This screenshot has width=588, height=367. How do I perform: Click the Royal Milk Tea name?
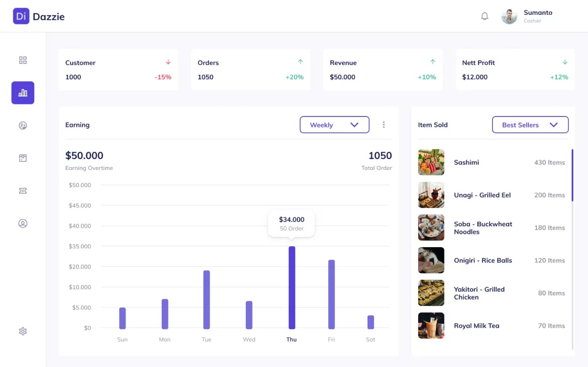pyautogui.click(x=477, y=325)
